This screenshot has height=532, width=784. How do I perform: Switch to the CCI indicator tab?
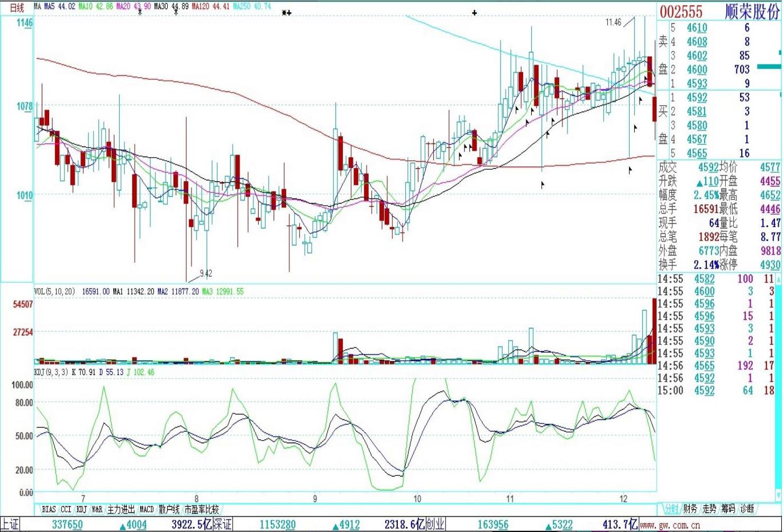pyautogui.click(x=66, y=510)
